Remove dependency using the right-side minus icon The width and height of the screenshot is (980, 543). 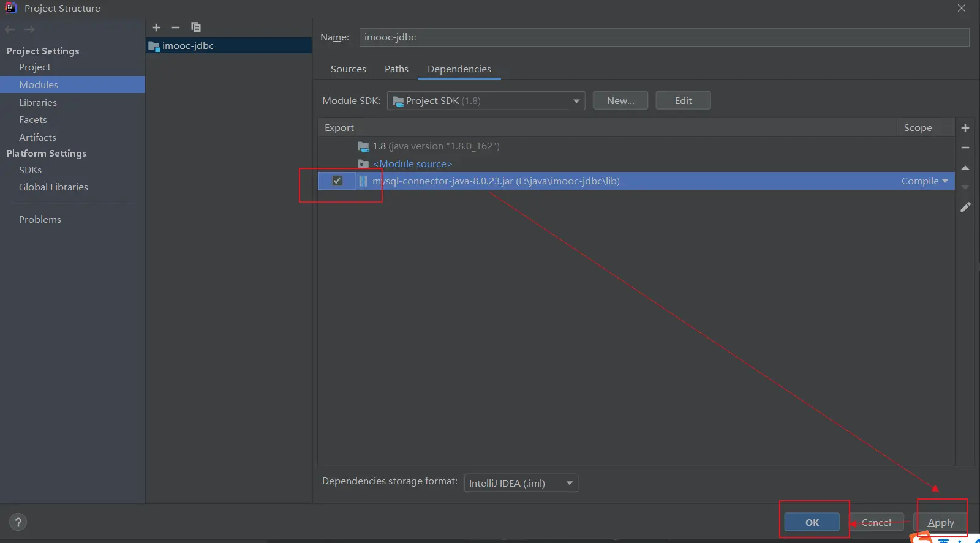965,148
